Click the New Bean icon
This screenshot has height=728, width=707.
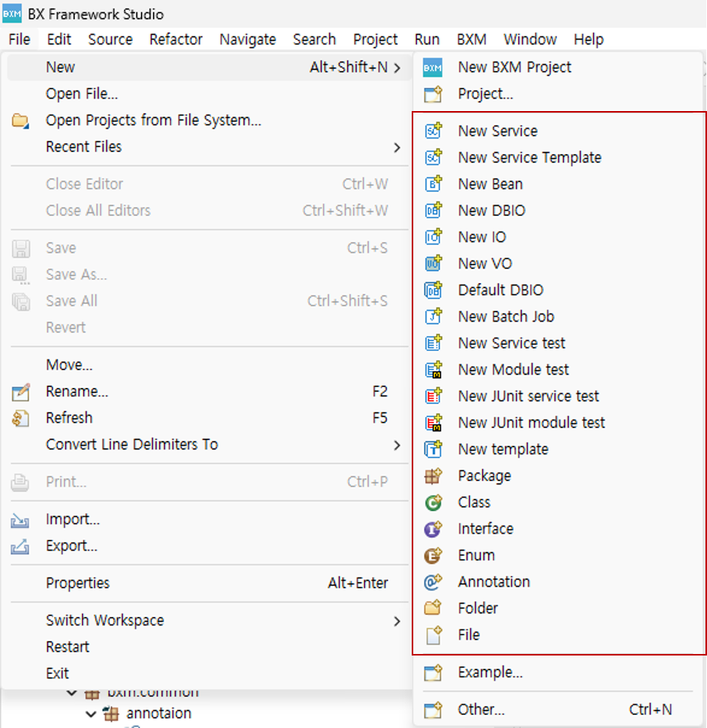click(x=433, y=184)
